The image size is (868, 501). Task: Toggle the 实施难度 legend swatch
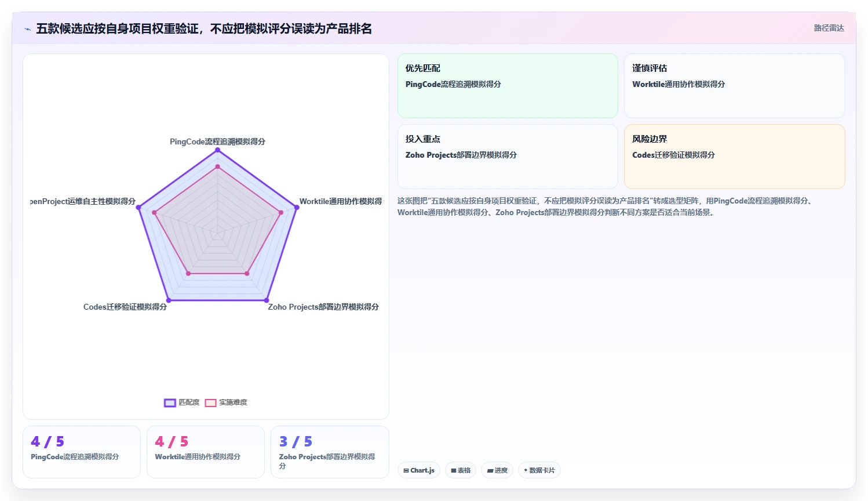click(210, 402)
